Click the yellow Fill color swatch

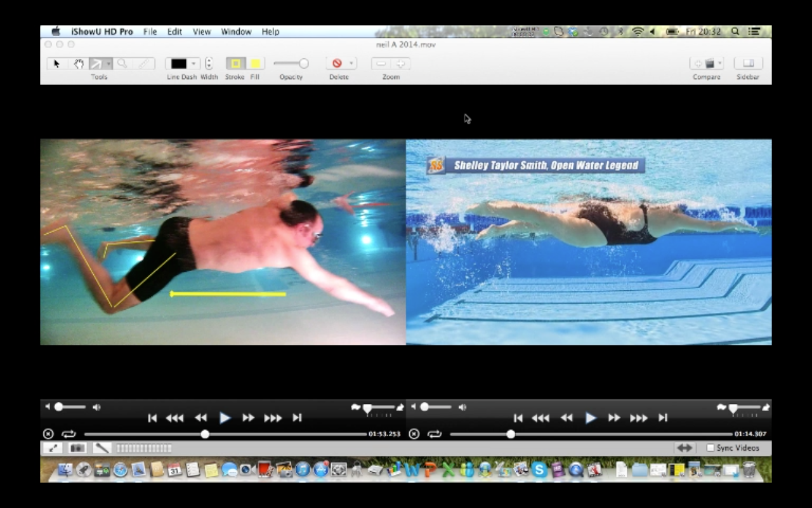pyautogui.click(x=255, y=63)
